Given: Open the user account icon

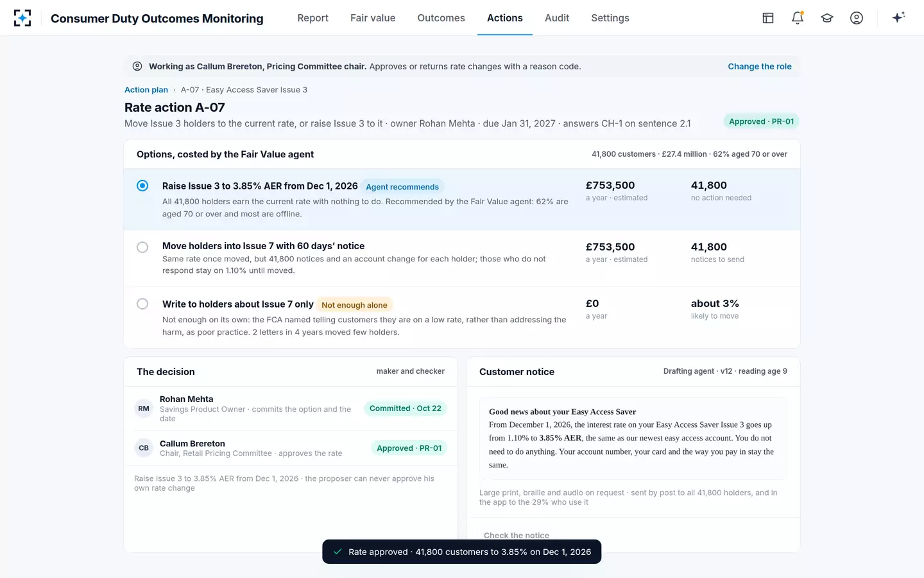Looking at the screenshot, I should click(857, 18).
